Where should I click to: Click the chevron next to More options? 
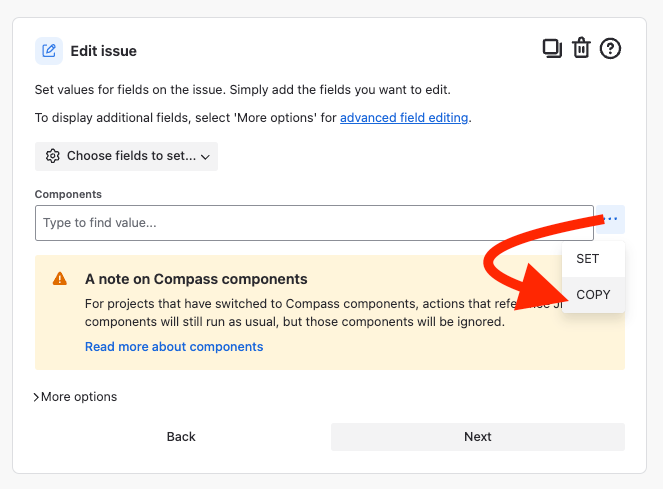(x=36, y=397)
